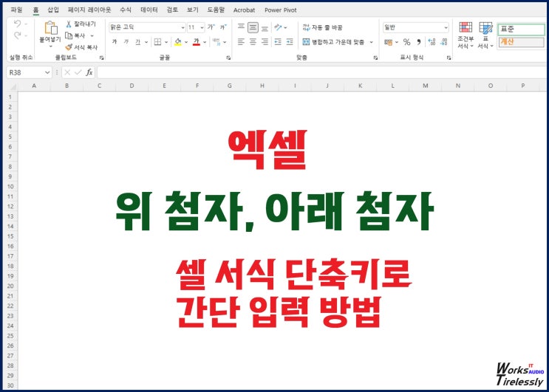Click the text orientation icon
Viewport: 549px width, 392px height.
278,27
